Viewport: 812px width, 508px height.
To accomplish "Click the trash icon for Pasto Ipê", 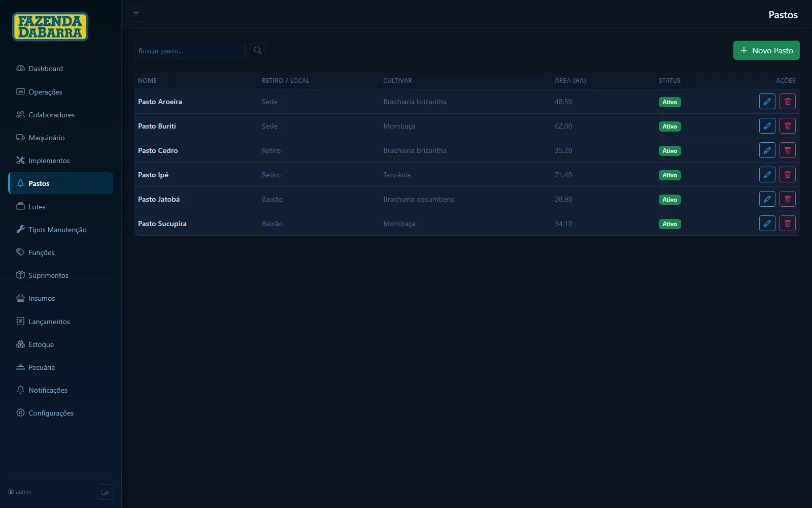I will 787,175.
